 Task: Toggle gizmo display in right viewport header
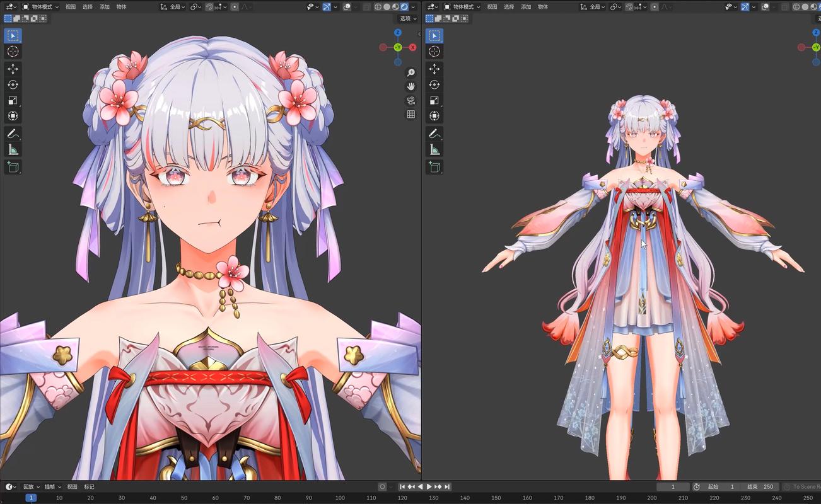coord(745,7)
